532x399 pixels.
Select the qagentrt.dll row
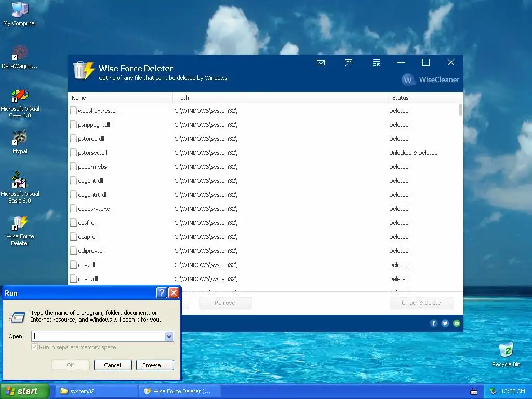(263, 195)
